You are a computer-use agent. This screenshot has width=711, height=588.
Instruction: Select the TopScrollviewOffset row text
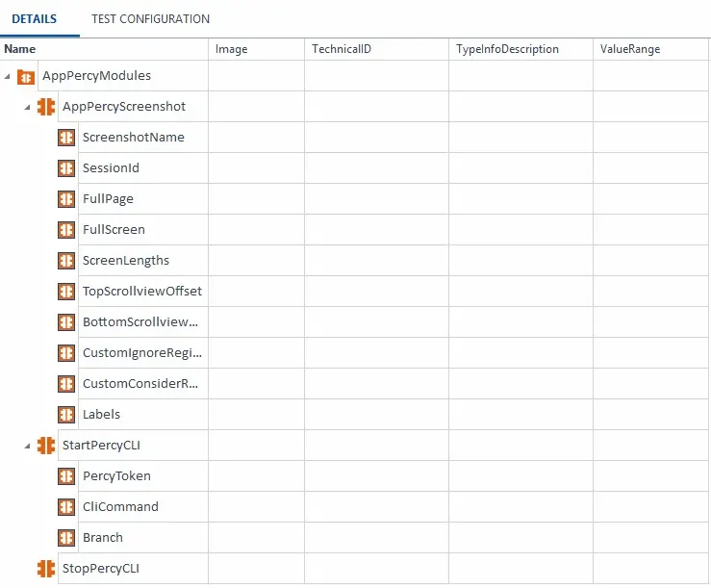pyautogui.click(x=142, y=292)
